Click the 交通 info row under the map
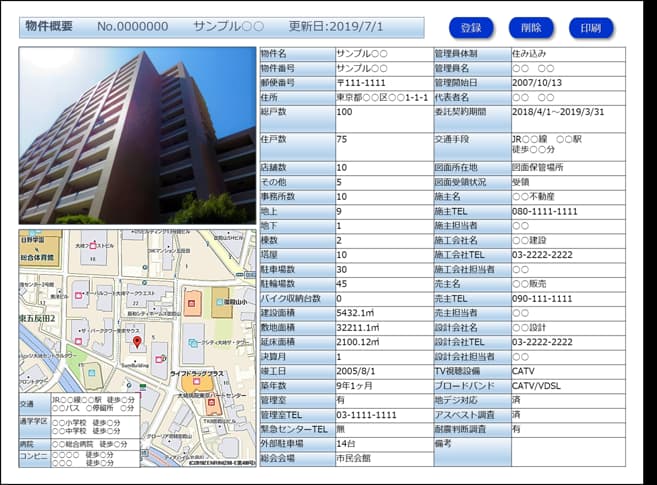The height and width of the screenshot is (485, 657). pyautogui.click(x=90, y=404)
